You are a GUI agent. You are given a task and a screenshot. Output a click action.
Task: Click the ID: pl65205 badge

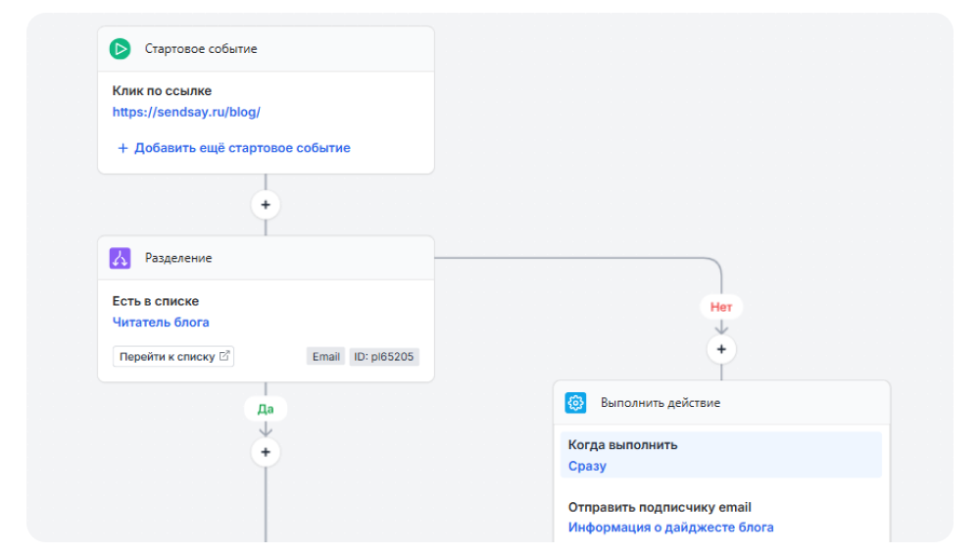click(x=384, y=357)
